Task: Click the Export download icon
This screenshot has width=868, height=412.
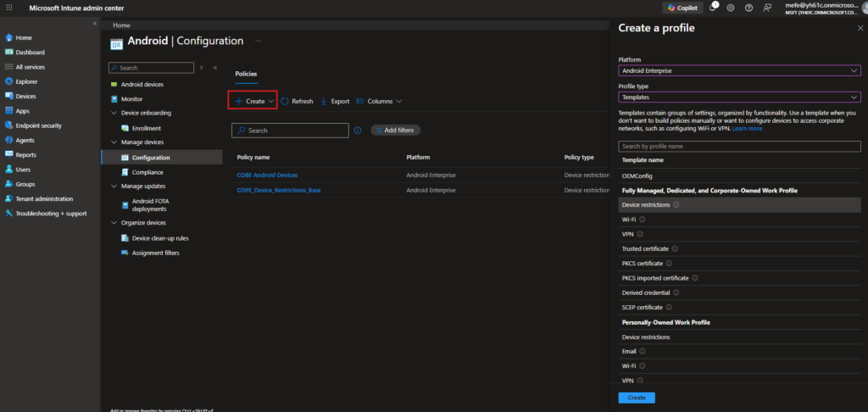Action: 324,101
